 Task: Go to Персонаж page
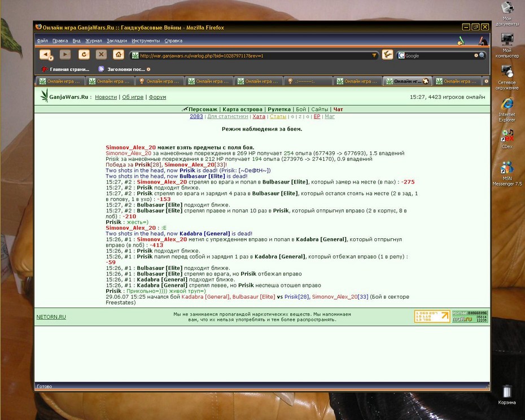pyautogui.click(x=203, y=109)
